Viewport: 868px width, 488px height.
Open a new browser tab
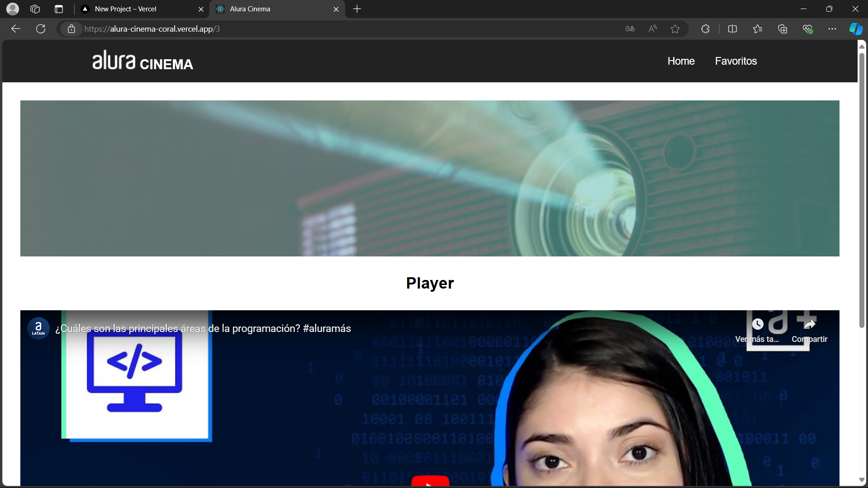[x=357, y=9]
